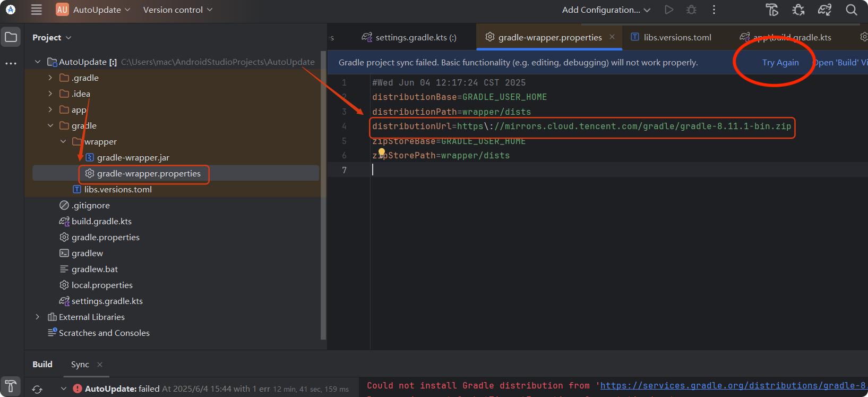Select gradle-wrapper.properties in project tree
The height and width of the screenshot is (397, 868).
tap(149, 173)
